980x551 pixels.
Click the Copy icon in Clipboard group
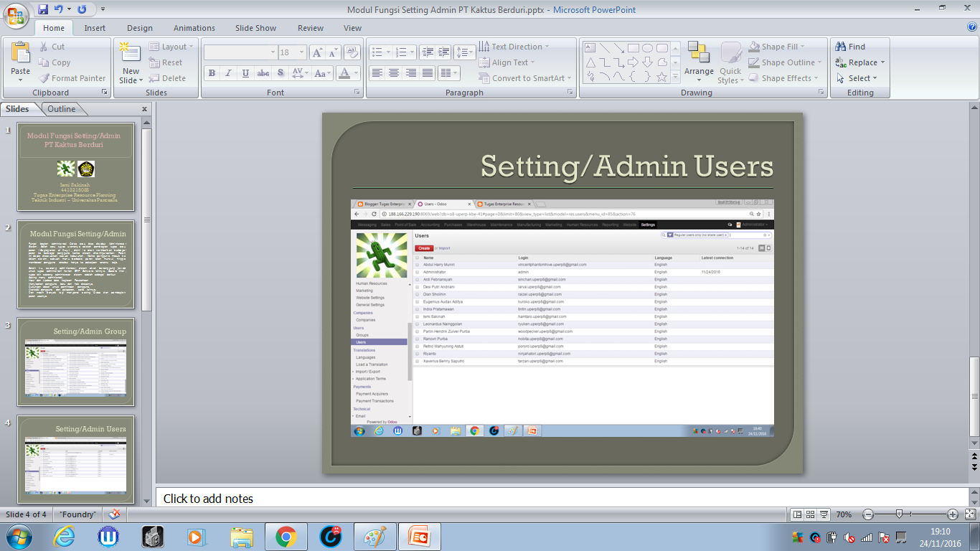click(44, 62)
